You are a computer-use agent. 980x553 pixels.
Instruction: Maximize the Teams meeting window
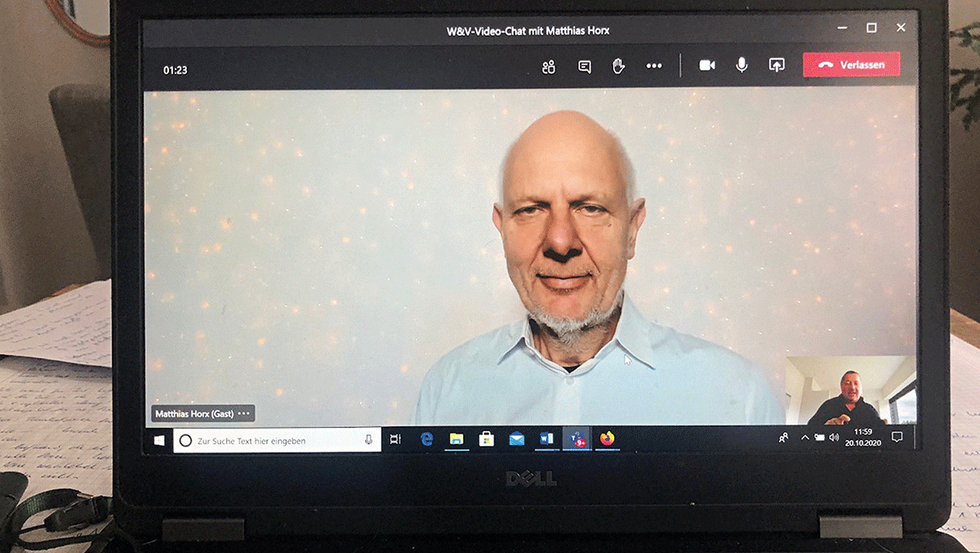[871, 29]
